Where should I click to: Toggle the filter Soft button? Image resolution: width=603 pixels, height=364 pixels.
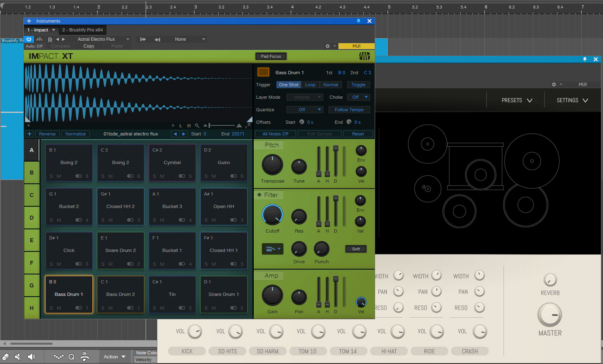click(356, 249)
